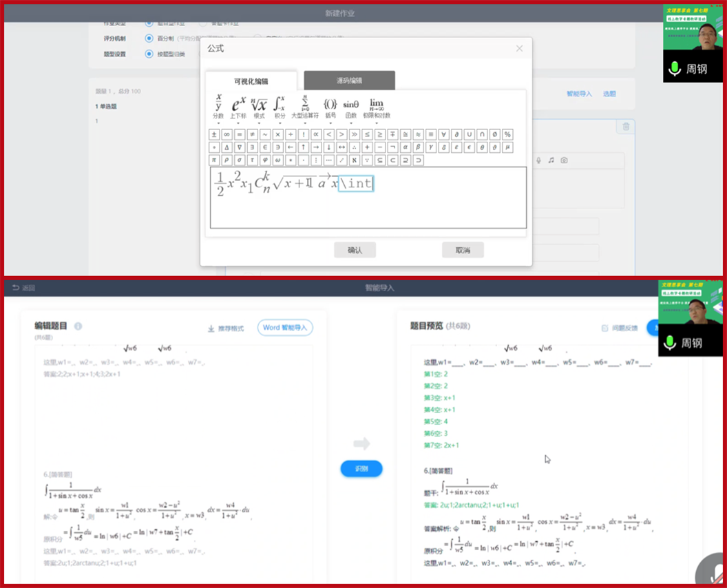
Task: Select the 按题型归类 radio option
Action: pyautogui.click(x=149, y=54)
